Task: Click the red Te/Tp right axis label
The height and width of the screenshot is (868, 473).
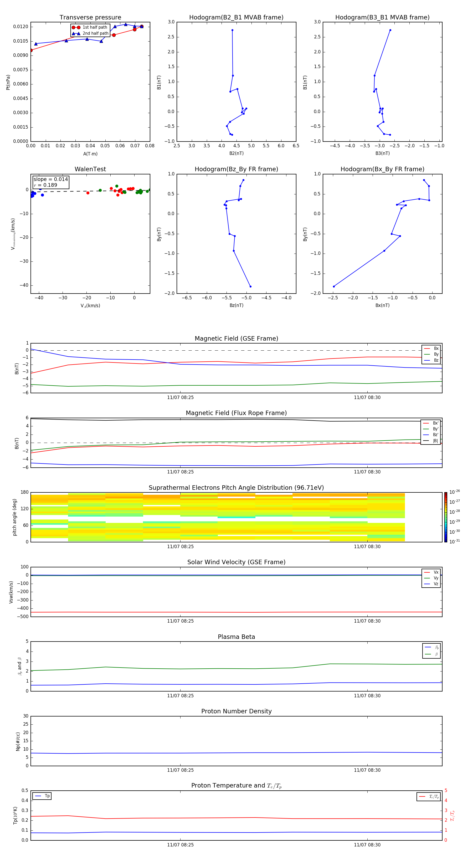Action: click(x=453, y=815)
